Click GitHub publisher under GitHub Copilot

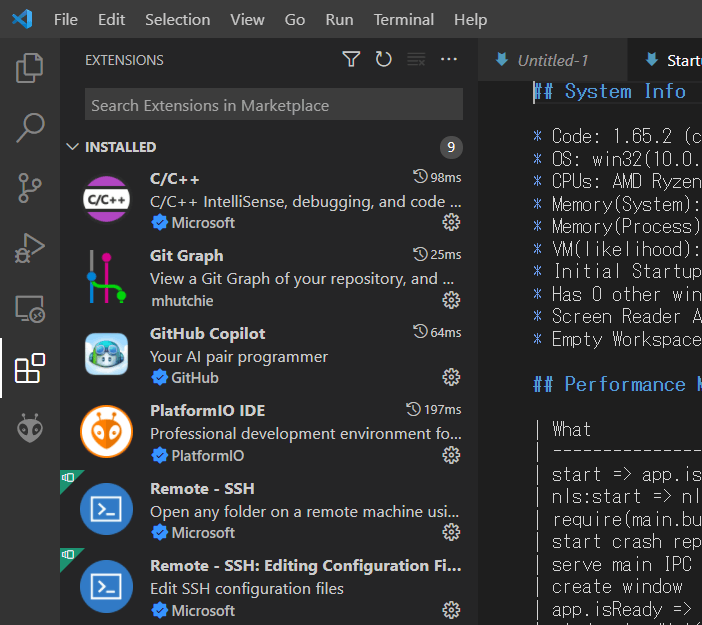point(195,378)
